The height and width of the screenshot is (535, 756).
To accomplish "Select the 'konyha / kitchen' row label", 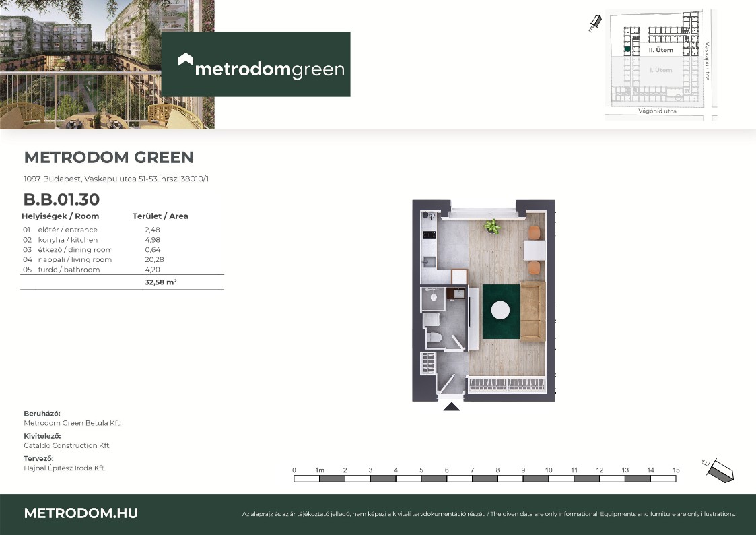I will pos(68,240).
